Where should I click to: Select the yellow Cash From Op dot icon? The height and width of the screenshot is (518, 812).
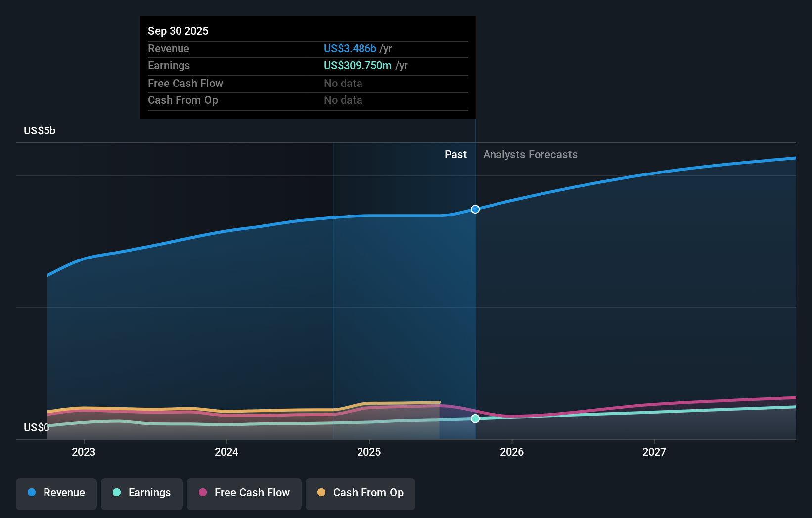[x=321, y=493]
